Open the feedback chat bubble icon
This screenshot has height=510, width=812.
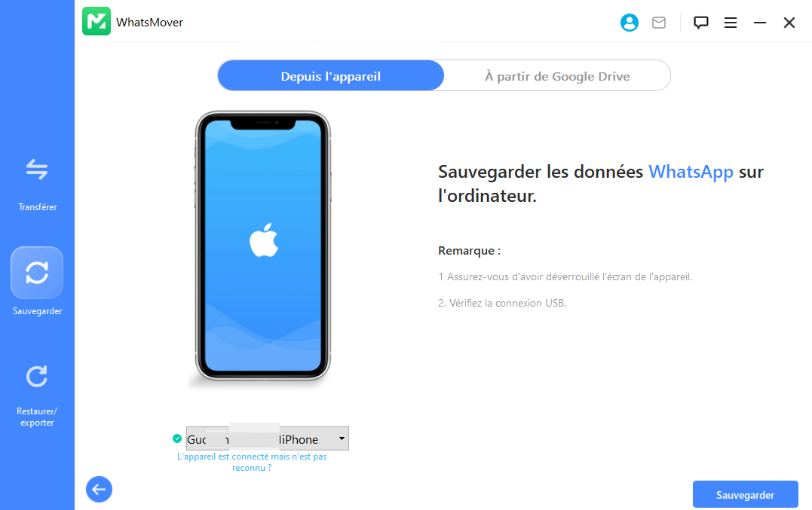pos(700,23)
